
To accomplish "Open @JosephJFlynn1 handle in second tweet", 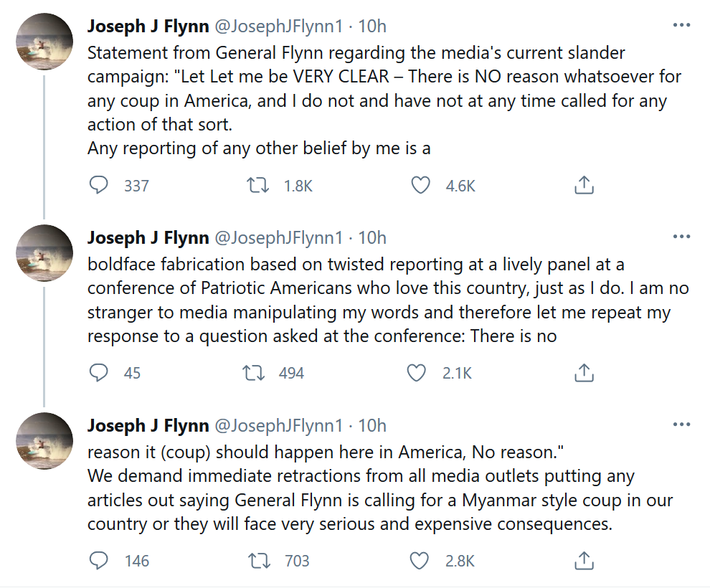I will point(278,237).
